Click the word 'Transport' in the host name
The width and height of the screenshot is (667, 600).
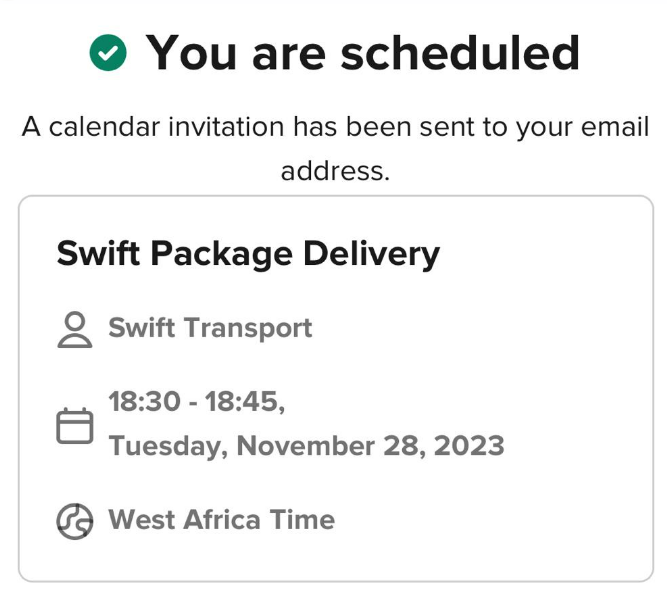249,329
